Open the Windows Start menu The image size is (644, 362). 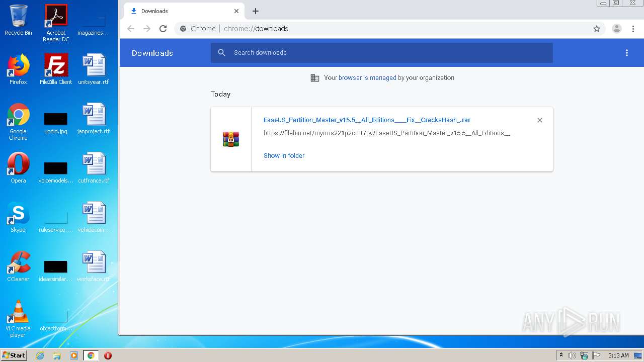tap(14, 355)
